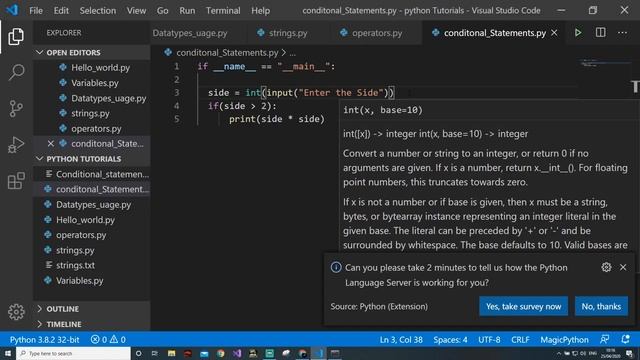Click Yes, take survey now button
Screen dimensions: 640x360
pos(523,306)
